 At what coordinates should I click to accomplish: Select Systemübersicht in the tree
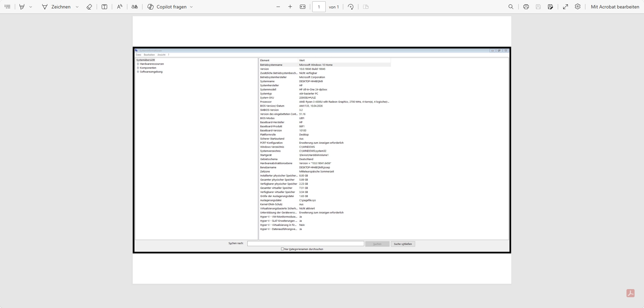click(x=146, y=60)
